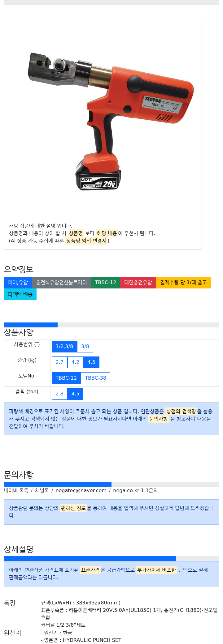Select the 2.8 ton output option
Viewport: 223px width, 644px height.
(x=59, y=394)
